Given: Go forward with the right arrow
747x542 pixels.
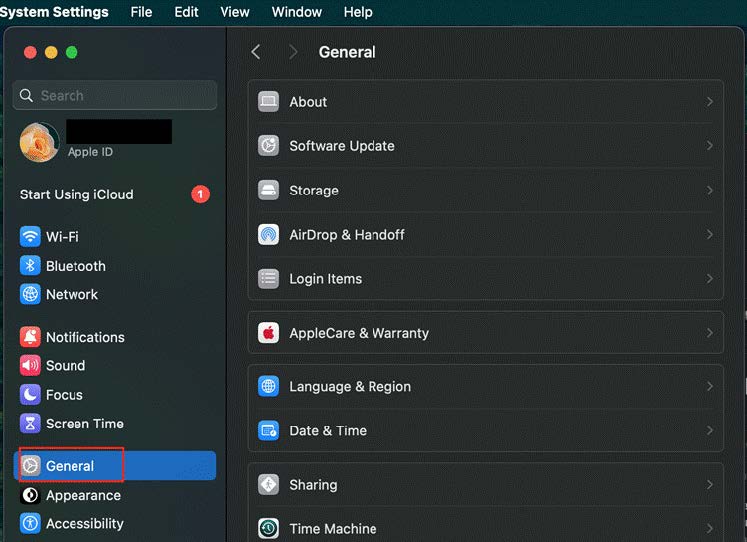Looking at the screenshot, I should (x=293, y=51).
